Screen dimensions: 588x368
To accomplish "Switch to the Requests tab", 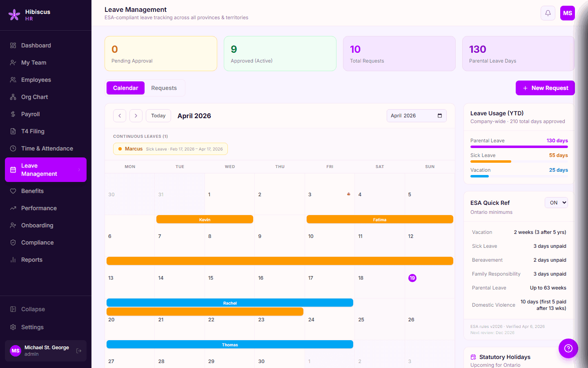I will 164,88.
